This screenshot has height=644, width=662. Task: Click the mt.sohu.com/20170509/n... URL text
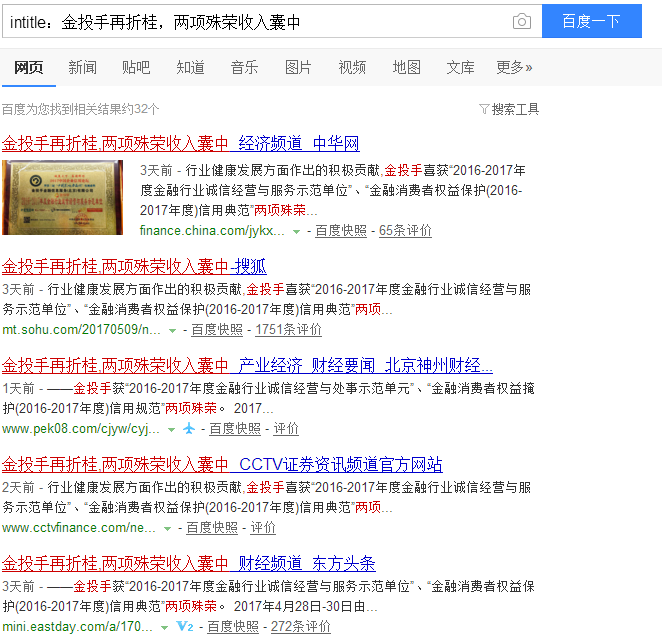point(81,329)
